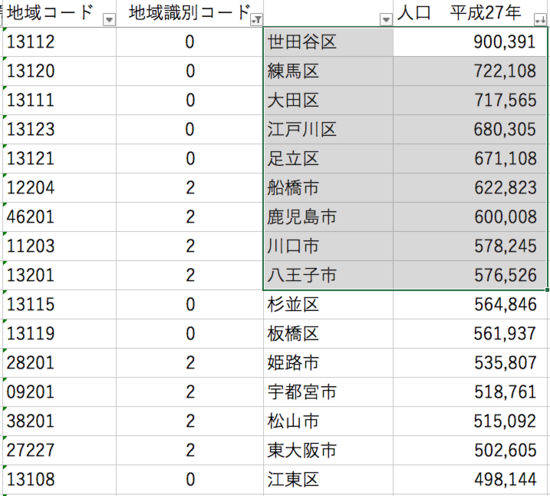The height and width of the screenshot is (496, 550).
Task: Click region code cell 13120
Action: 59,71
